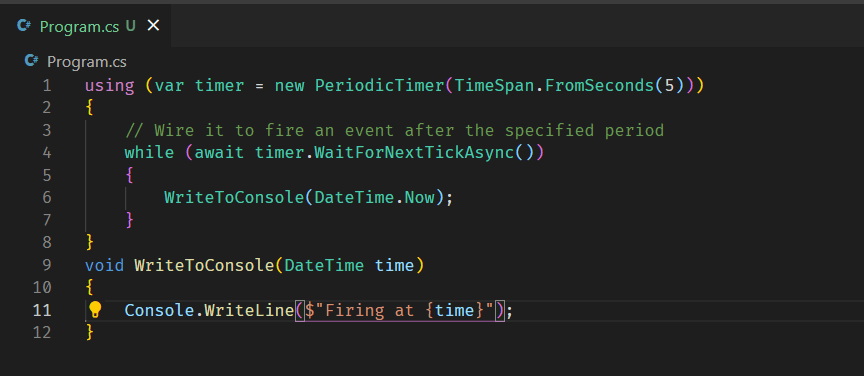Click the using keyword on line 1
The height and width of the screenshot is (376, 864).
[109, 86]
